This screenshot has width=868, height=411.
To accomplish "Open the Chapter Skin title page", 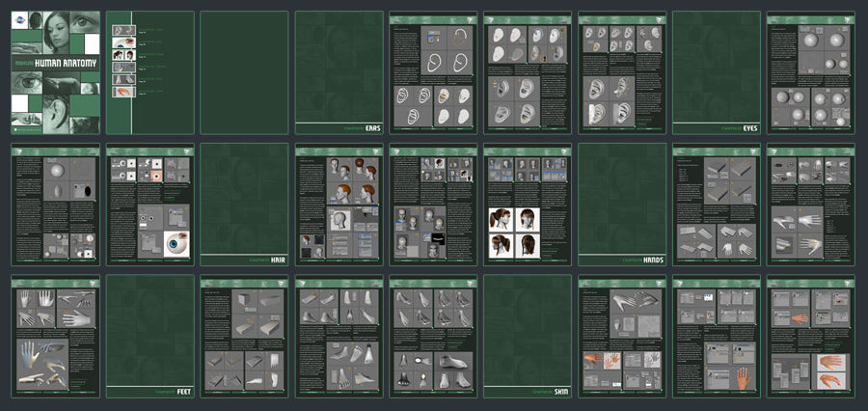I will [528, 337].
